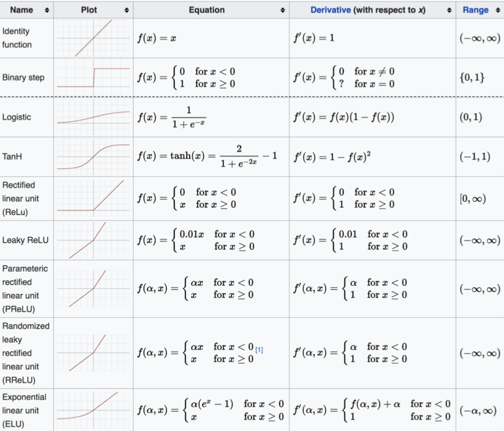The image size is (504, 431).
Task: Select the 'Logistic' name cell
Action: pyautogui.click(x=27, y=117)
